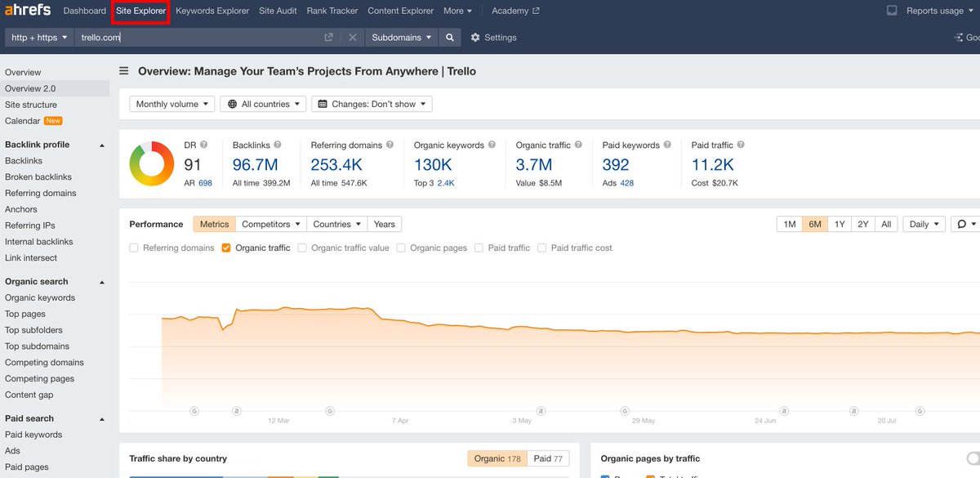Select the Metrics tab

pos(215,224)
